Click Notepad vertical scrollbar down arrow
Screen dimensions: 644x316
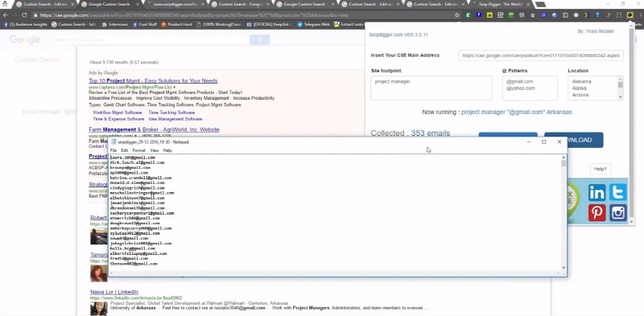pos(563,268)
